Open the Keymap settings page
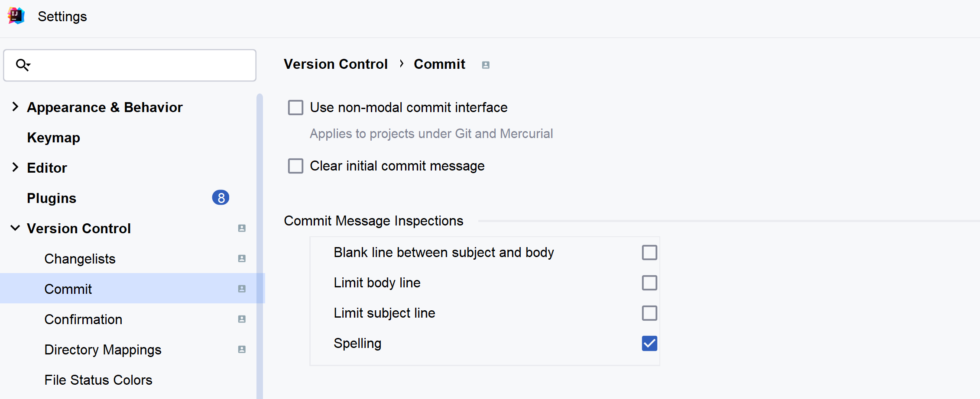Image resolution: width=980 pixels, height=399 pixels. pos(53,138)
